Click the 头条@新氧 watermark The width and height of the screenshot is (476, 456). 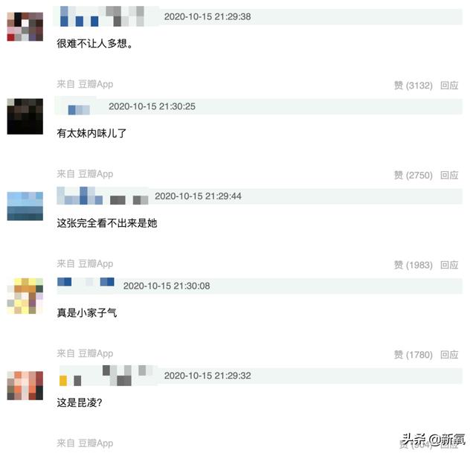(x=434, y=440)
